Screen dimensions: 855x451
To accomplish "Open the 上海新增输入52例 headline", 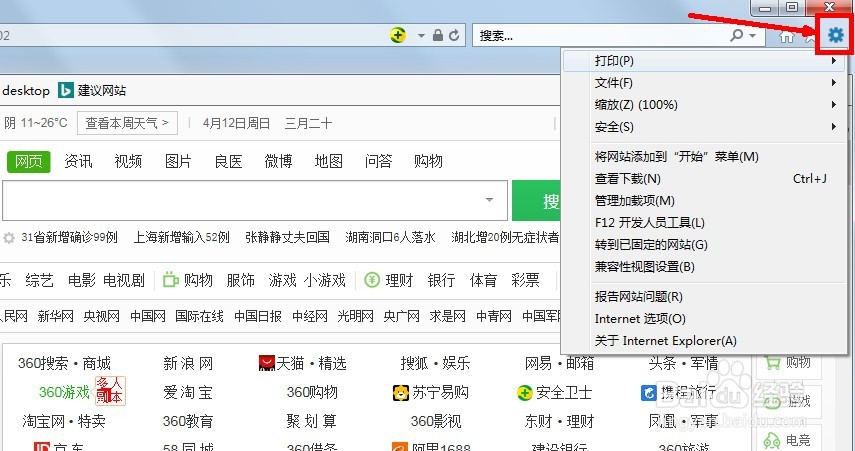I will pos(182,238).
